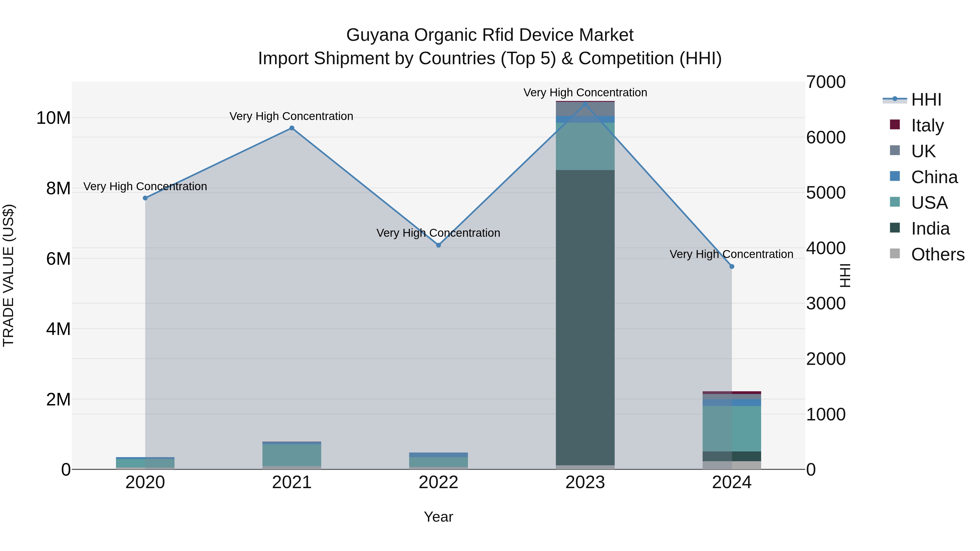Viewport: 980px width, 551px height.
Task: Toggle the India legend entry
Action: point(920,228)
